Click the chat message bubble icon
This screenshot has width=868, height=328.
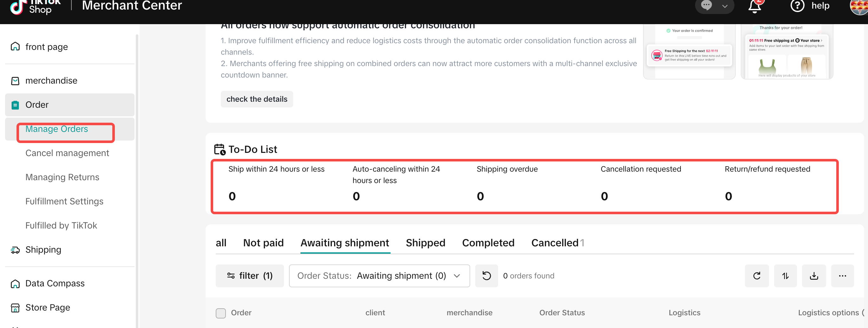coord(707,6)
